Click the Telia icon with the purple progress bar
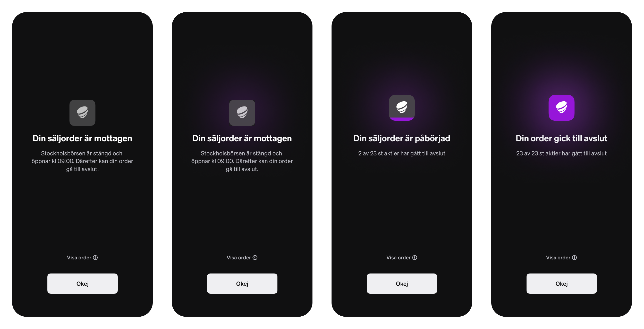 (402, 108)
